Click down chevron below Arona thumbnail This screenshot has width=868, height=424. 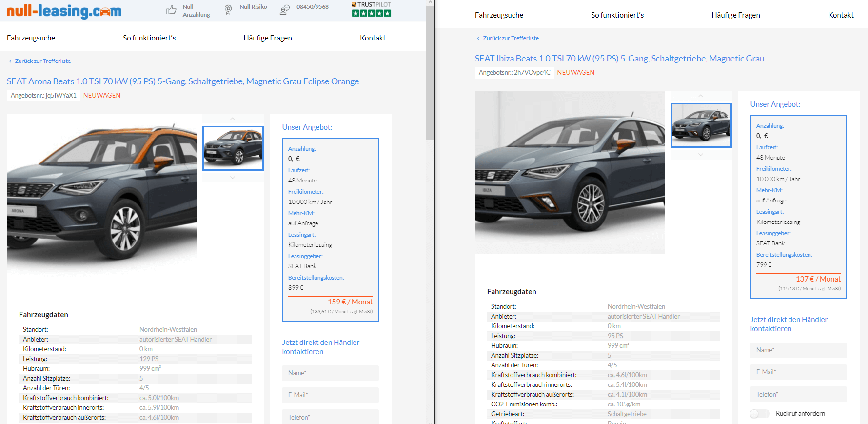pos(233,178)
